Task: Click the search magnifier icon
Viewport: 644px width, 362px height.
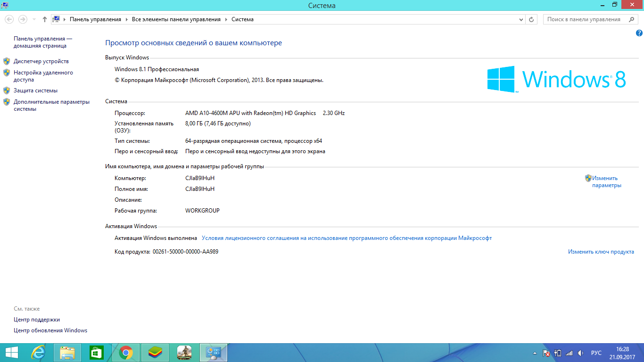Action: [632, 19]
